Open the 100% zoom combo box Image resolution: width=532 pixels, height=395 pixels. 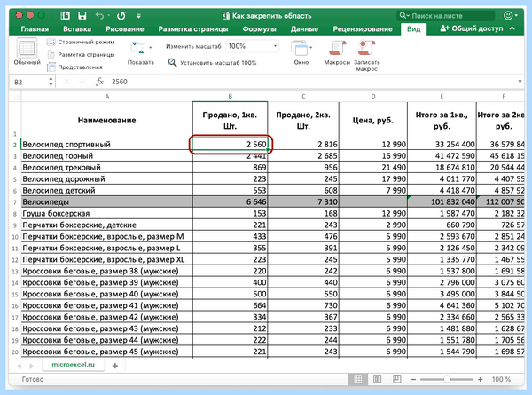point(253,46)
